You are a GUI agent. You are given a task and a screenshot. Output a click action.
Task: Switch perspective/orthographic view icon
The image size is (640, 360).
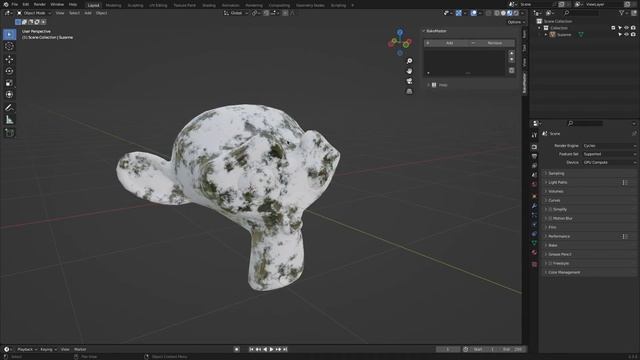click(409, 91)
